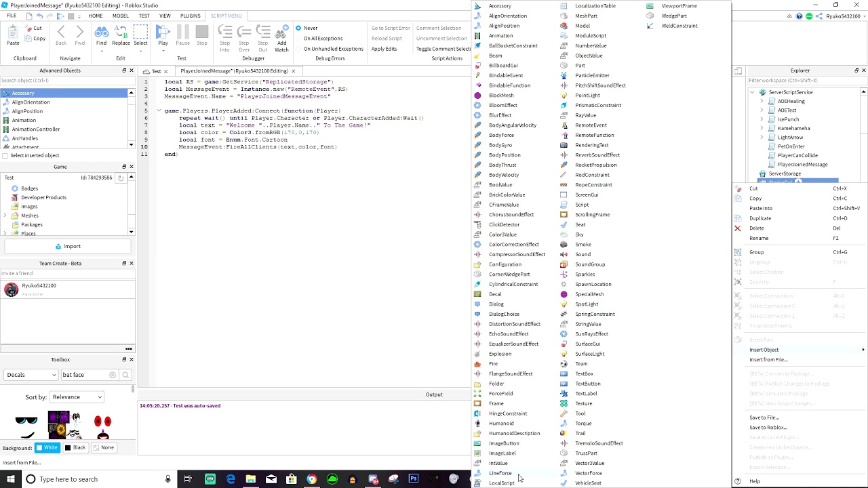
Task: Choose Rename from the context menu
Action: [759, 239]
